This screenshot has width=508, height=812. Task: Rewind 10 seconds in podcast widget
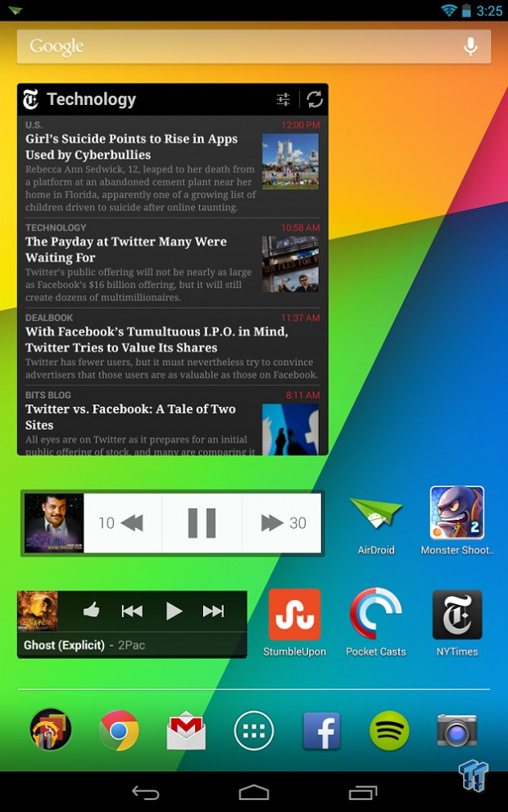[123, 523]
